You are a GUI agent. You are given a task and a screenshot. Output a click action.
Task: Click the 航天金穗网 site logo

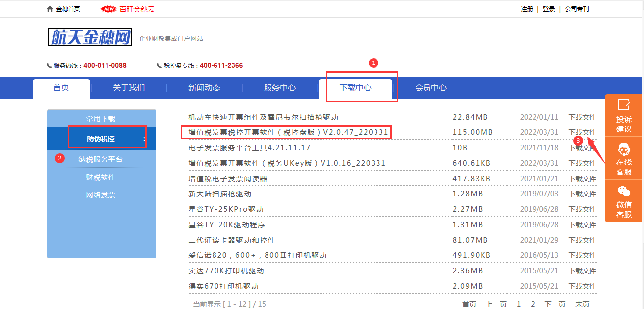point(90,37)
